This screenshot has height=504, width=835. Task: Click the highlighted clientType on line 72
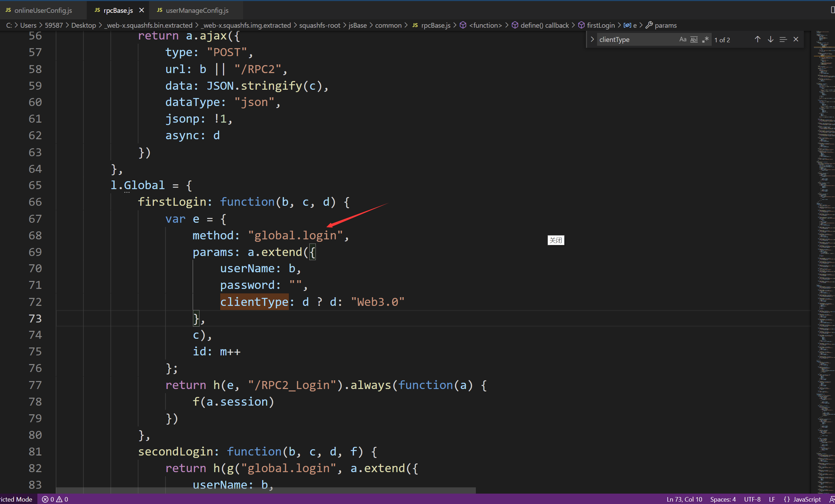coord(254,302)
